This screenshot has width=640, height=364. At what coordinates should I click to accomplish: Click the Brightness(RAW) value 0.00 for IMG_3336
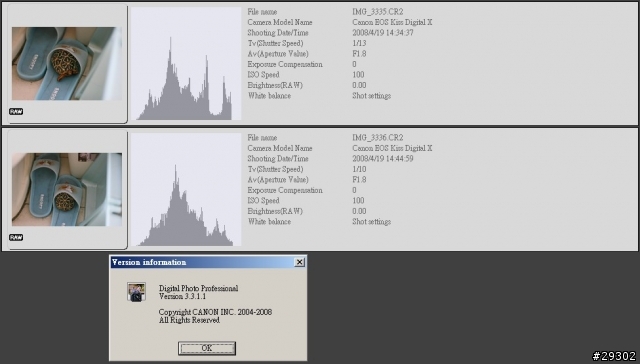coord(359,211)
